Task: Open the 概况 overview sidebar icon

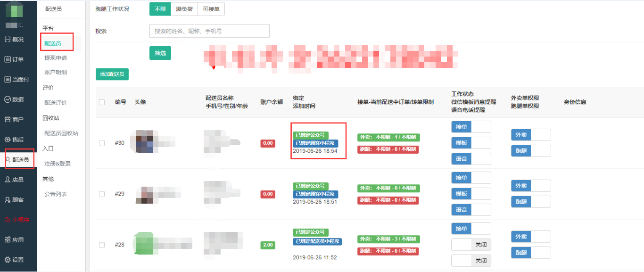Action: click(x=7, y=40)
